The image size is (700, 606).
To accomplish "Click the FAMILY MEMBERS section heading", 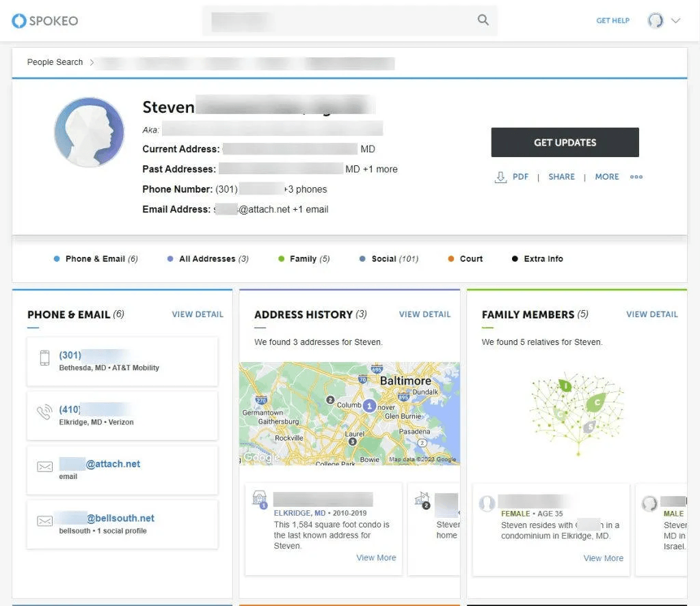I will pyautogui.click(x=528, y=314).
